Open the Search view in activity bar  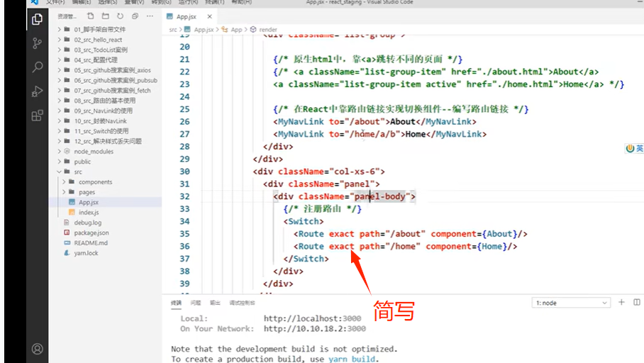37,67
